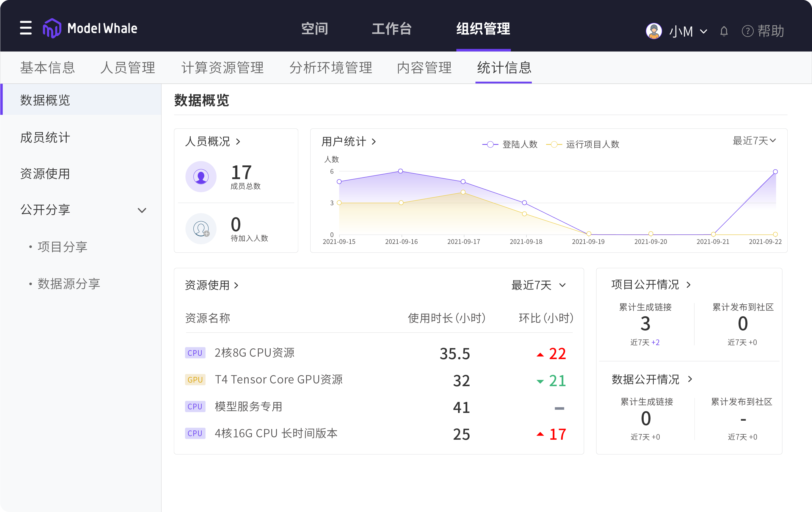Select the 组织管理 top menu
The image size is (812, 512).
point(483,28)
